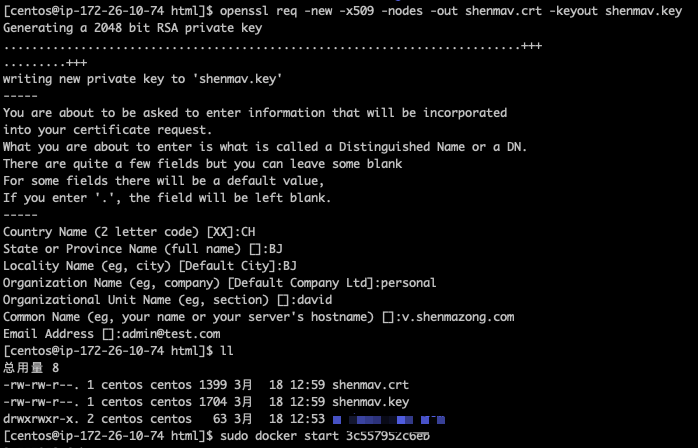Click the v.shenmazong.com common name value
The width and height of the screenshot is (698, 448).
tap(458, 317)
